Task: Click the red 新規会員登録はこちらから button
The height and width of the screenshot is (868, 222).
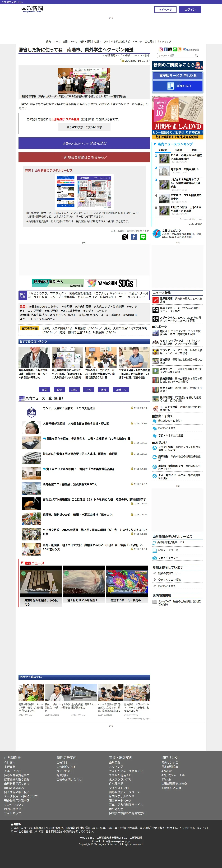Action: [84, 157]
